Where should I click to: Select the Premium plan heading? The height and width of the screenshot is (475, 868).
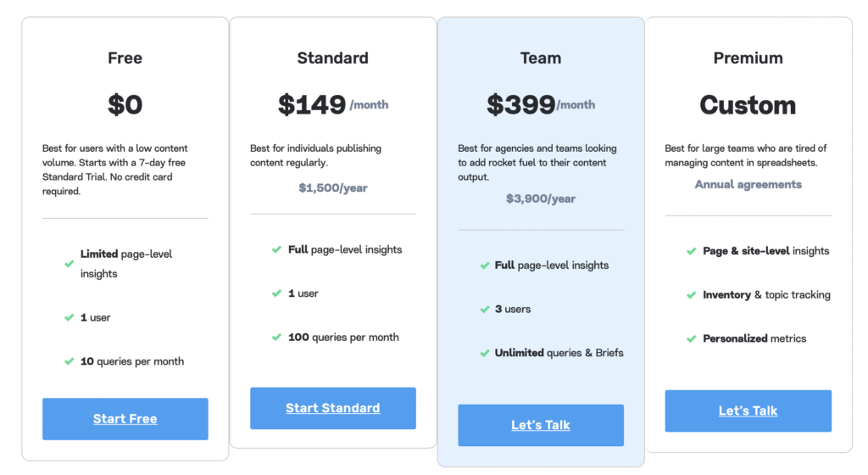(748, 59)
